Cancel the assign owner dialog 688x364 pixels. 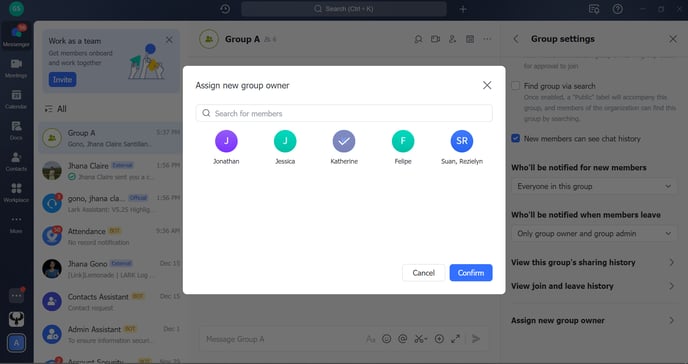(x=423, y=273)
